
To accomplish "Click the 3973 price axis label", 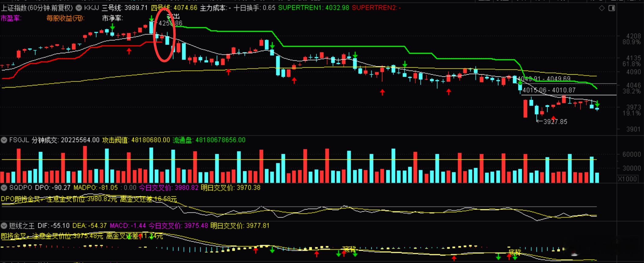I will pos(633,107).
